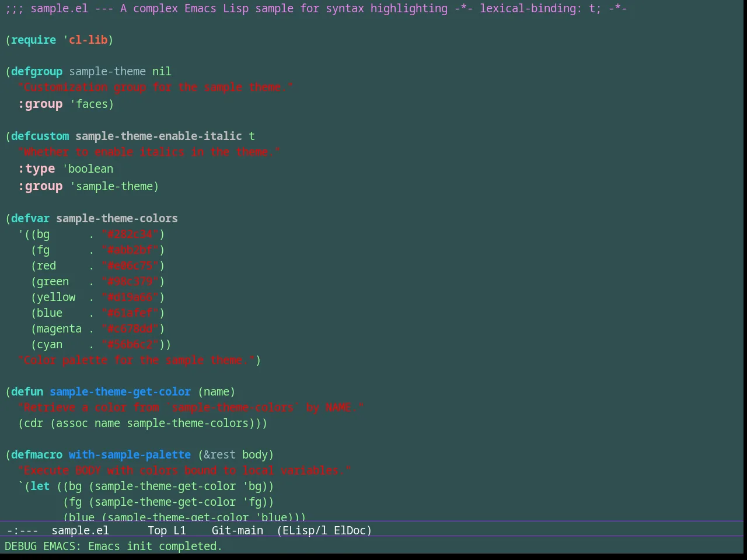Click the ":type" keyword
The width and height of the screenshot is (747, 560).
pos(36,169)
